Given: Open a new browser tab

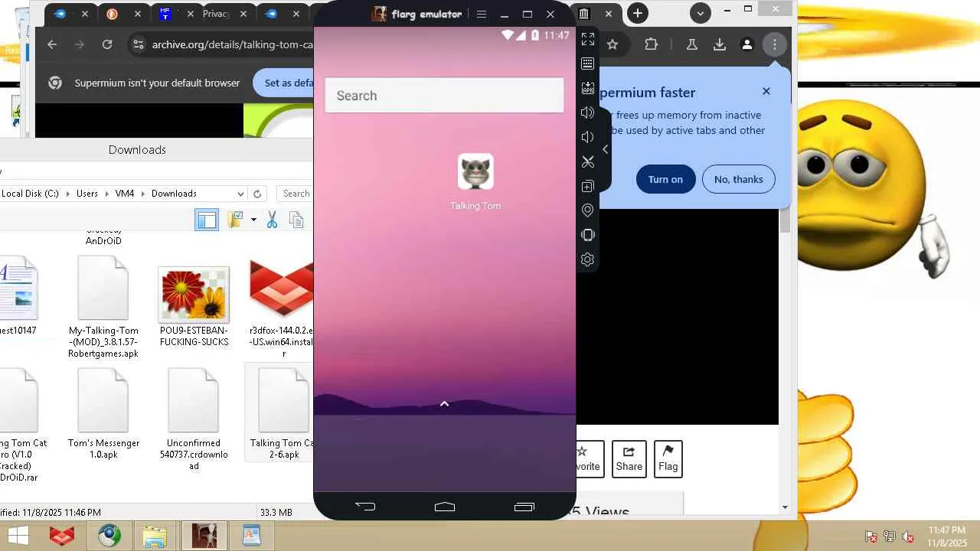Looking at the screenshot, I should click(637, 13).
